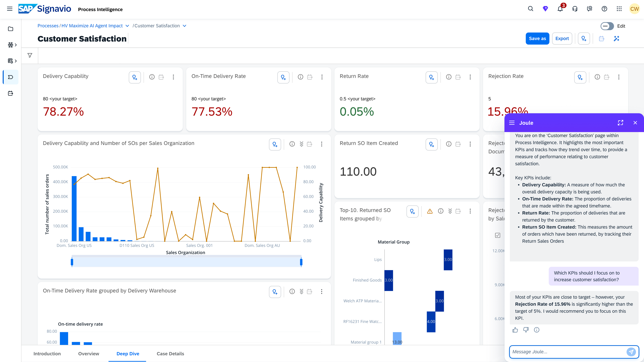644x362 pixels.
Task: Click the Save as button
Action: 537,39
